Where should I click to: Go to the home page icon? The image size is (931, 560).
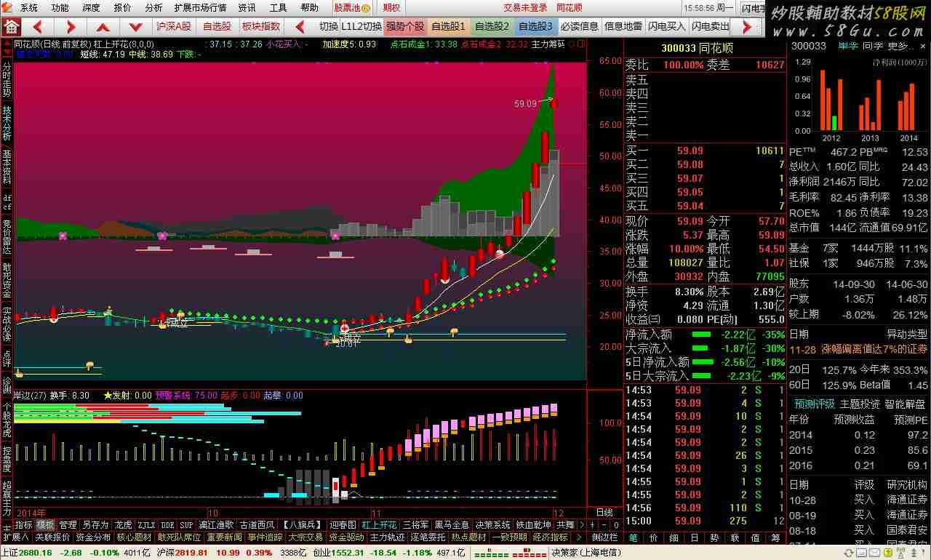[11, 26]
